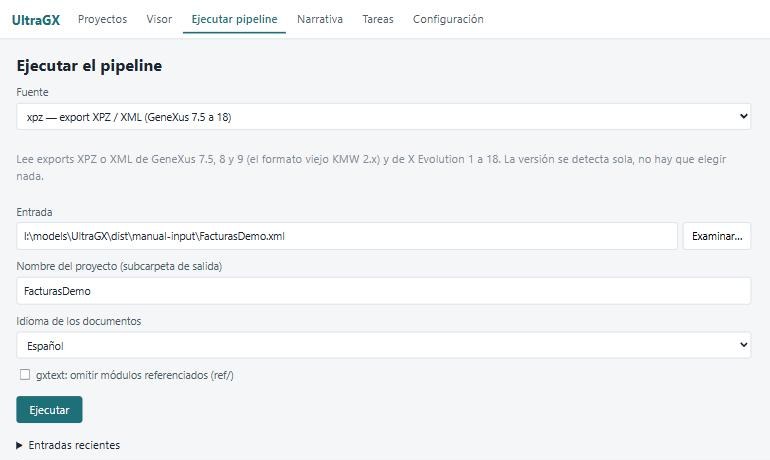Screen dimensions: 770x460
Task: Click the Entrada label
Action: pyautogui.click(x=34, y=212)
